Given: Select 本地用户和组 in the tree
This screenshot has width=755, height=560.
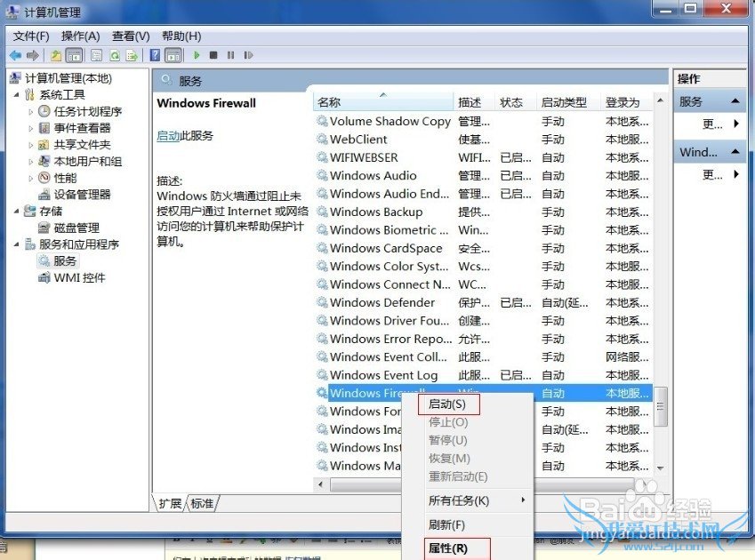Looking at the screenshot, I should pos(88,162).
